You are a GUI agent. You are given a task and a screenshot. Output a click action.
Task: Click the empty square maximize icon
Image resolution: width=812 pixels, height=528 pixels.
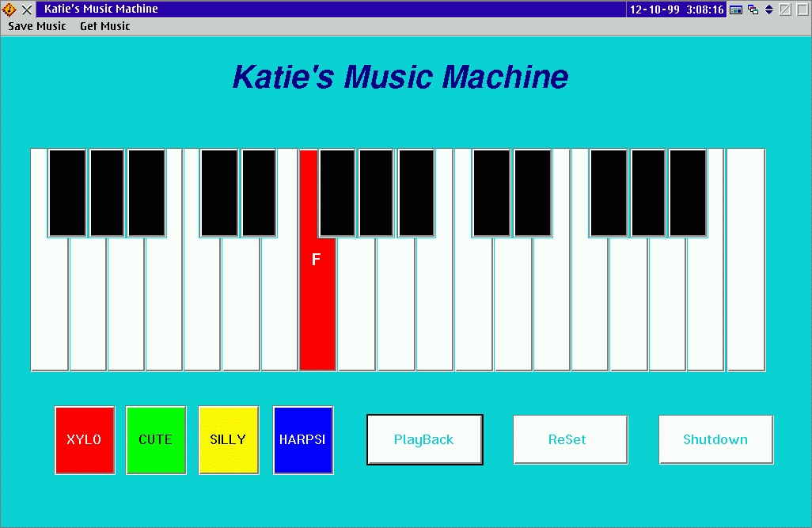[x=803, y=9]
